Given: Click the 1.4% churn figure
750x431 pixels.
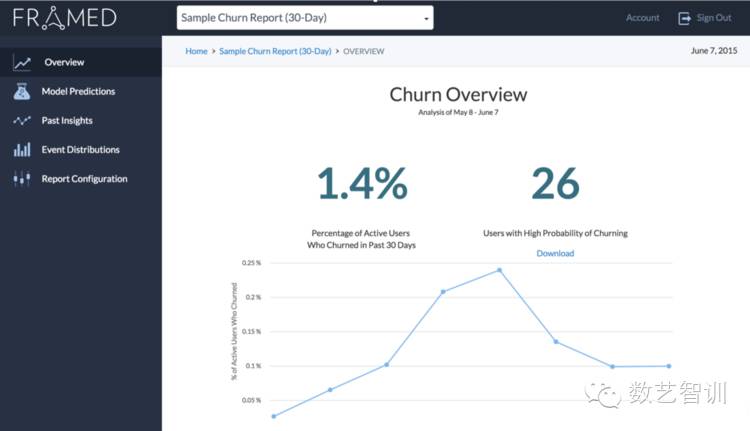Looking at the screenshot, I should pos(363,183).
